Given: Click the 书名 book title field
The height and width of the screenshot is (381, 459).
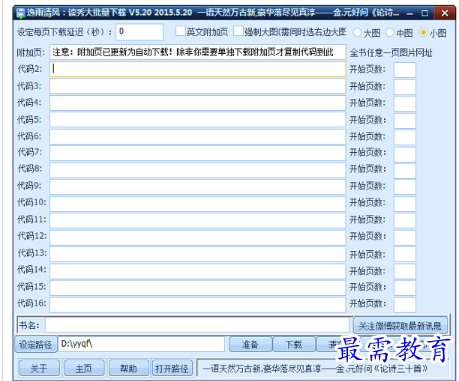Looking at the screenshot, I should point(197,325).
